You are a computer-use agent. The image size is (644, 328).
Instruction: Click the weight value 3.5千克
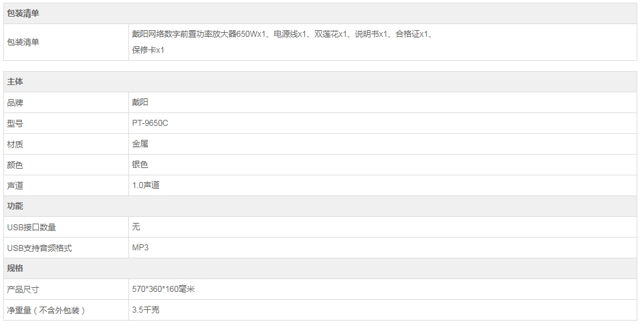coord(146,310)
